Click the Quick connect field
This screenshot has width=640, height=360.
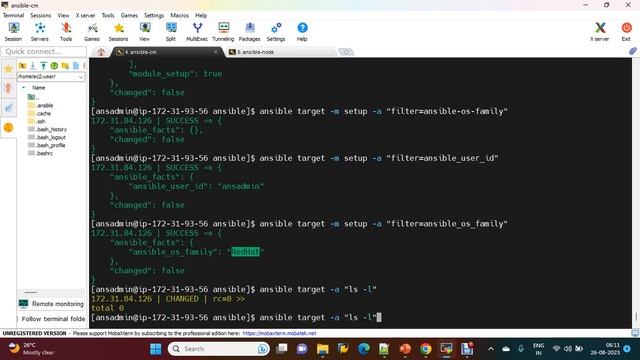[43, 51]
